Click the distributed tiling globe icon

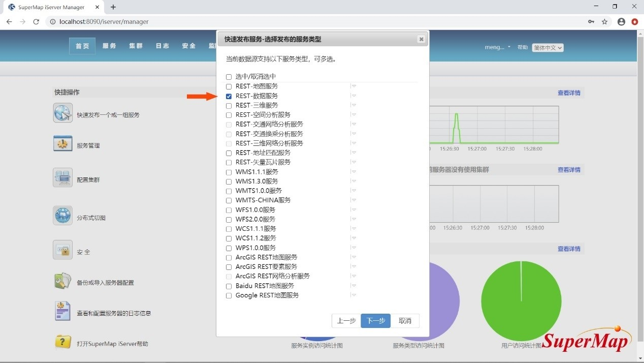[63, 216]
